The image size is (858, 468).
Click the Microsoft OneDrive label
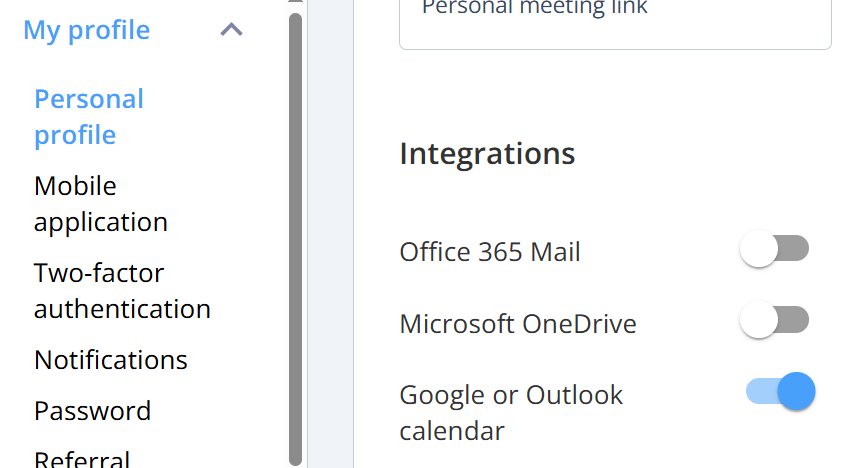click(x=518, y=323)
